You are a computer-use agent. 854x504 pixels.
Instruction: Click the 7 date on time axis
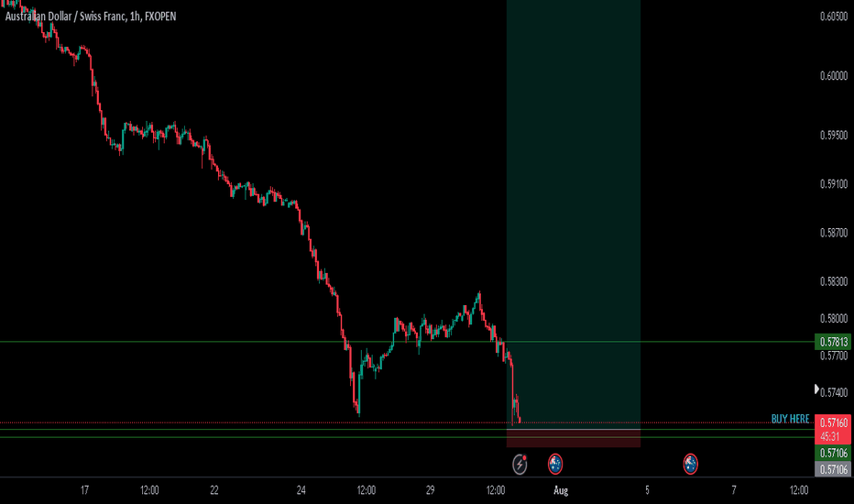pos(734,490)
